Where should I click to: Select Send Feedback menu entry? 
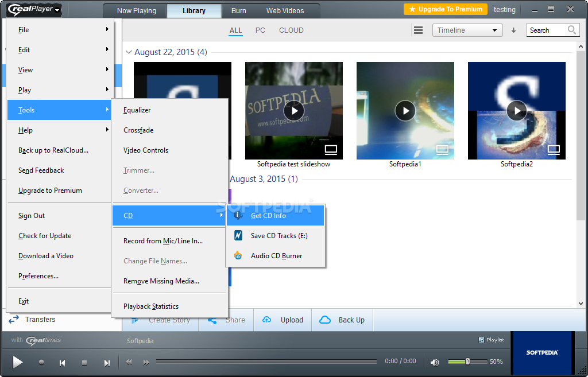coord(60,170)
